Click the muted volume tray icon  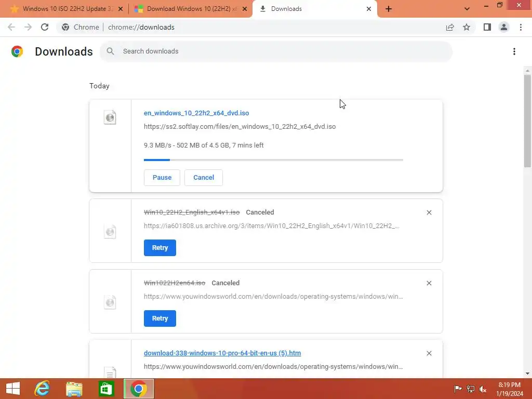pos(483,389)
